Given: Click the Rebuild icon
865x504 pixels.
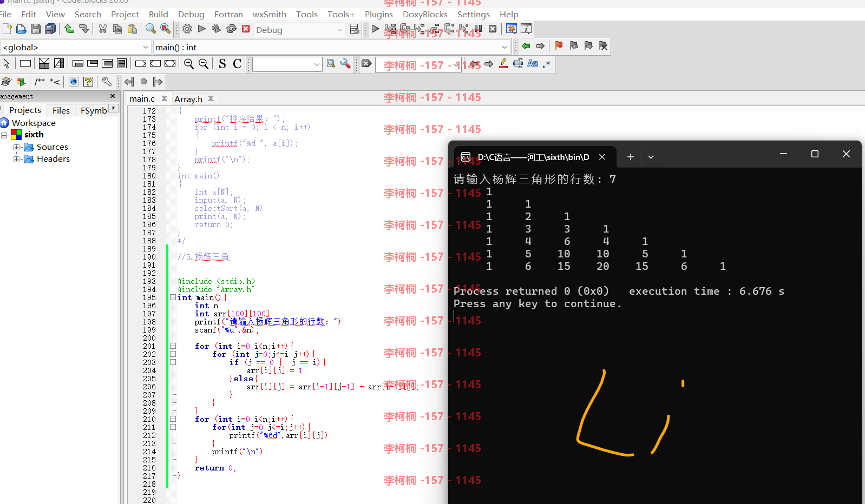Looking at the screenshot, I should (x=231, y=29).
